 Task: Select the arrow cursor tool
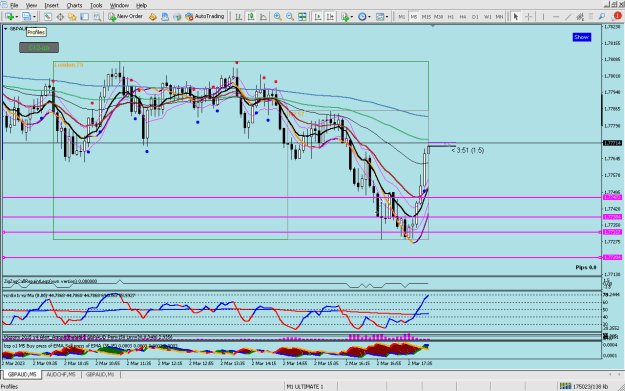(x=516, y=17)
